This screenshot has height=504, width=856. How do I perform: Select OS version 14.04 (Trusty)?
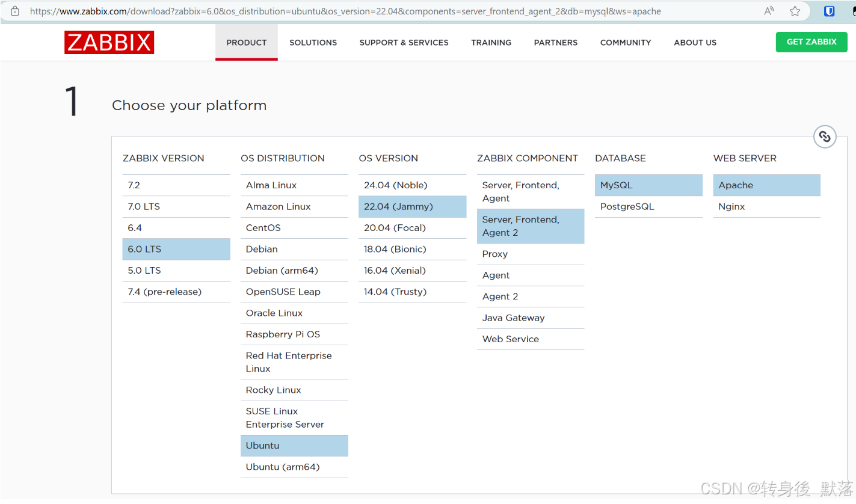(x=412, y=292)
